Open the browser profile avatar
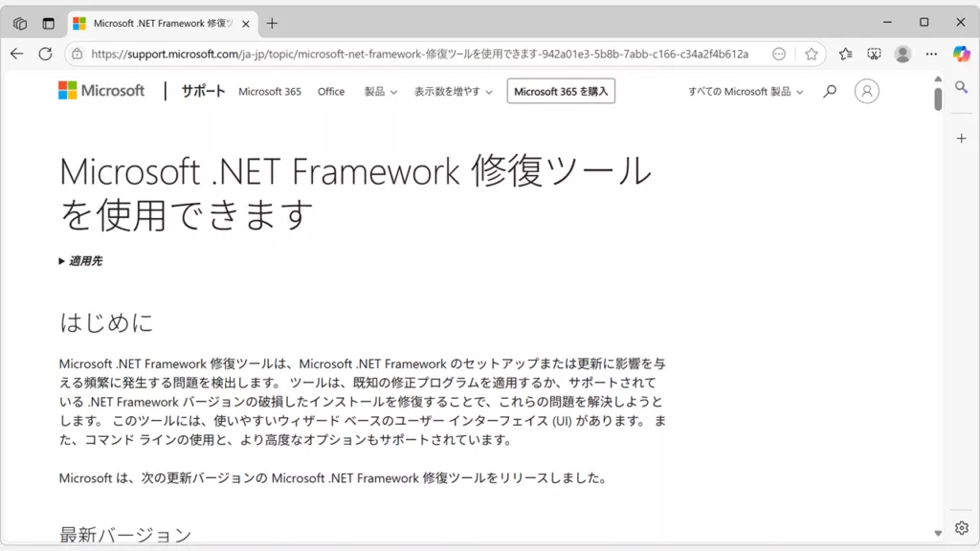This screenshot has height=551, width=980. pos(902,54)
